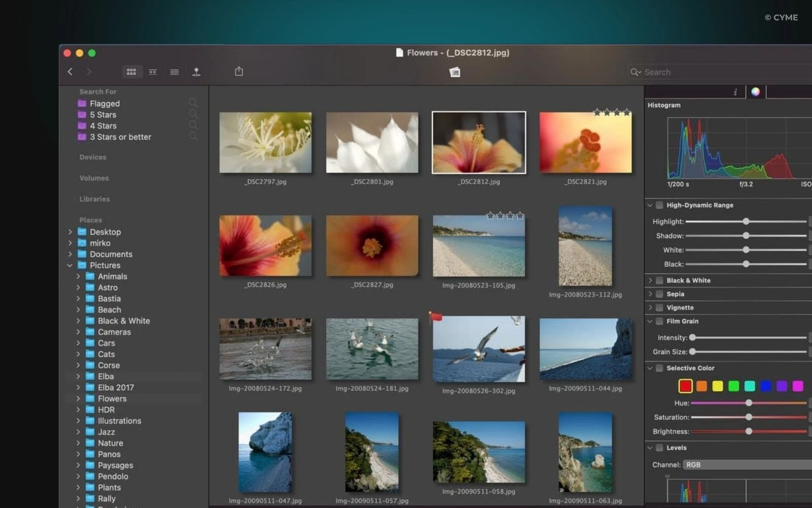
Task: Go forward with the right arrow
Action: (x=89, y=72)
